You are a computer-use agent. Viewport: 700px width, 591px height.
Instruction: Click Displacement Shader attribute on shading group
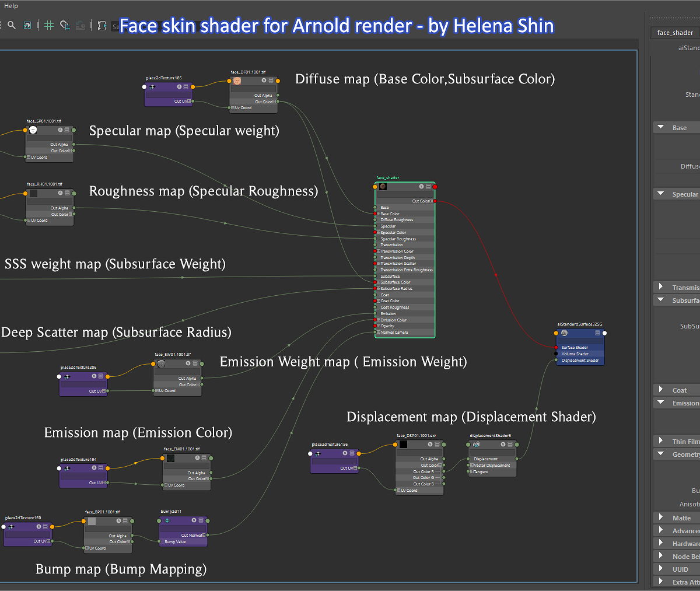tap(579, 361)
